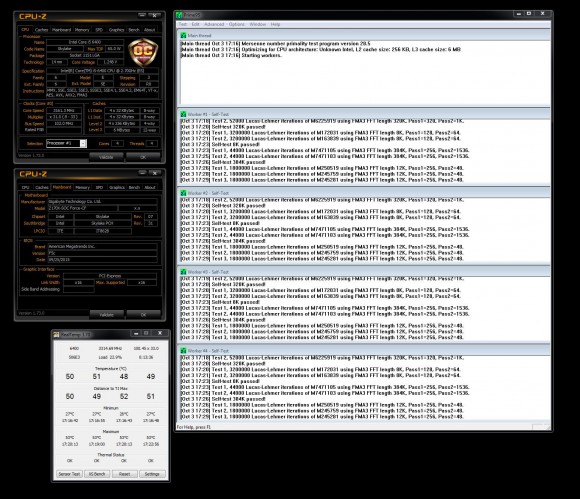
Task: Click the Bus Speed value in CPU-Z
Action: tap(64, 124)
